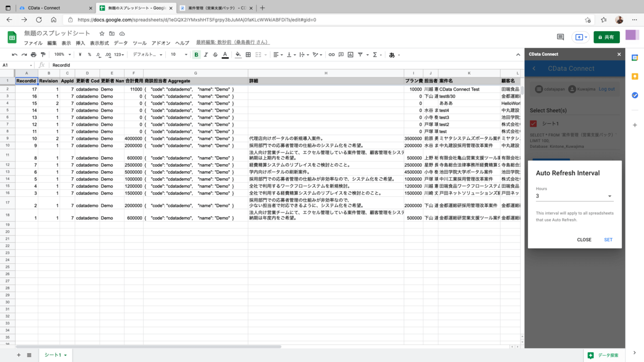Collapse toolbar with up chevron
The width and height of the screenshot is (644, 362).
coord(518,55)
